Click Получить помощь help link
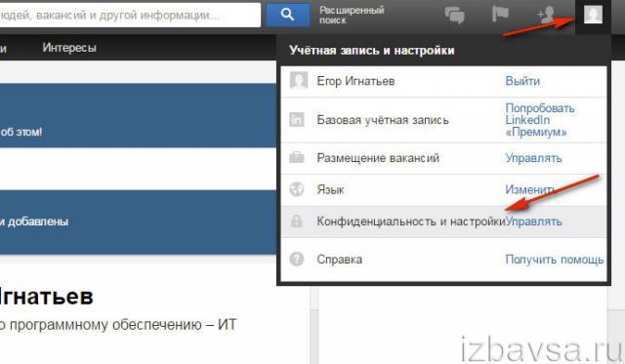The image size is (625, 364). click(555, 260)
